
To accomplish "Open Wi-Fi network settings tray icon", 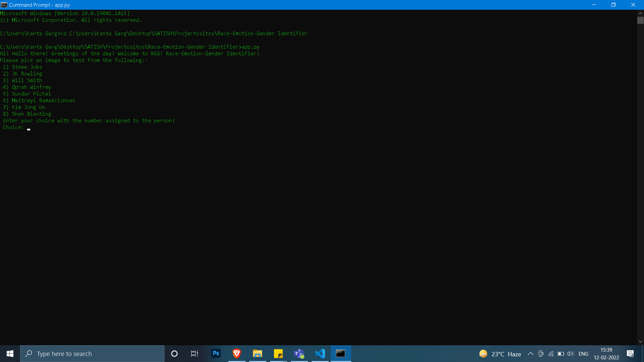I will point(551,354).
